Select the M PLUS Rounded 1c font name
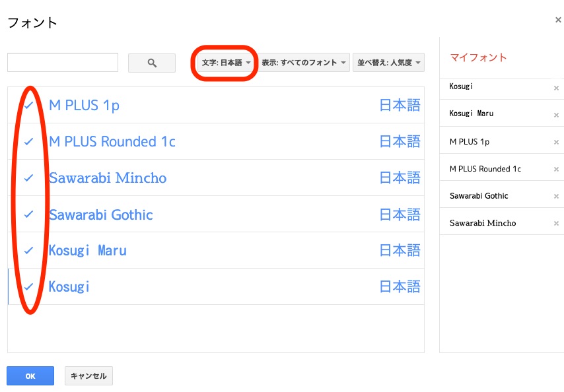The height and width of the screenshot is (392, 564). pos(112,142)
